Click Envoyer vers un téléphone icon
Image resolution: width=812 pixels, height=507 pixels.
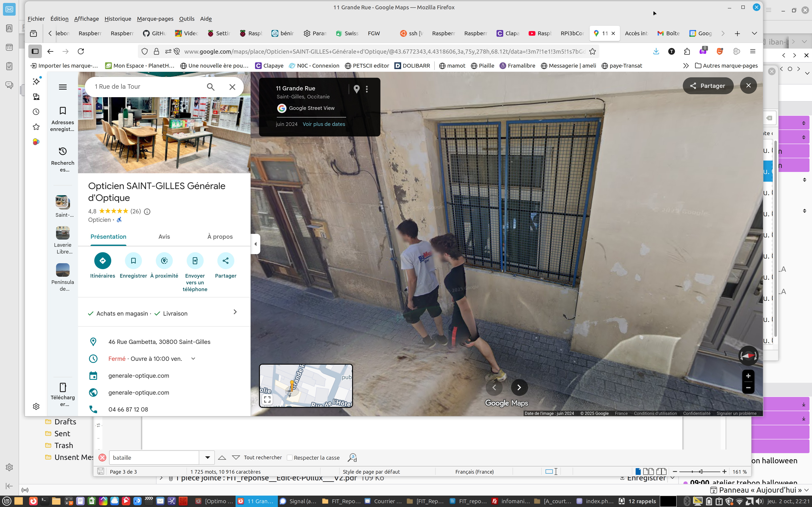coord(195,260)
